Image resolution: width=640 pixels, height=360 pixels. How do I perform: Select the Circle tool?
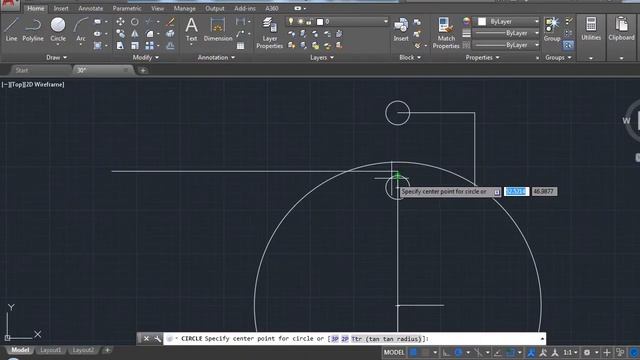click(x=58, y=29)
